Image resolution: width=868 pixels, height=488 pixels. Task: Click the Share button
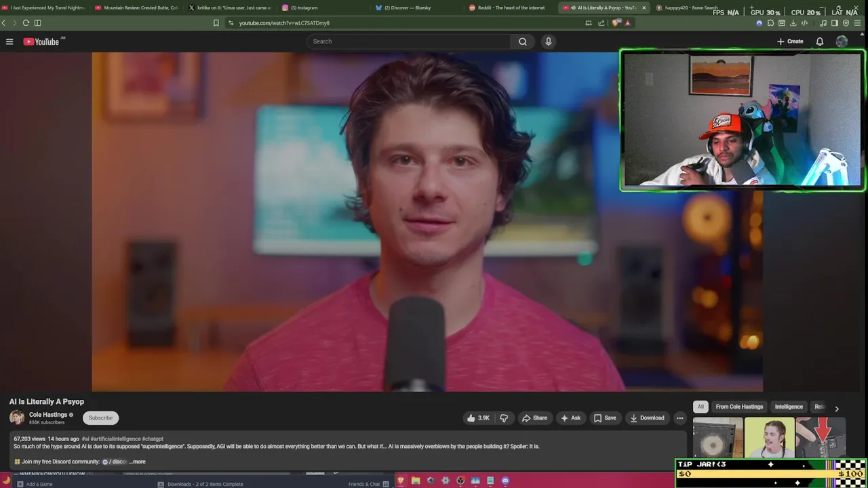pos(534,418)
